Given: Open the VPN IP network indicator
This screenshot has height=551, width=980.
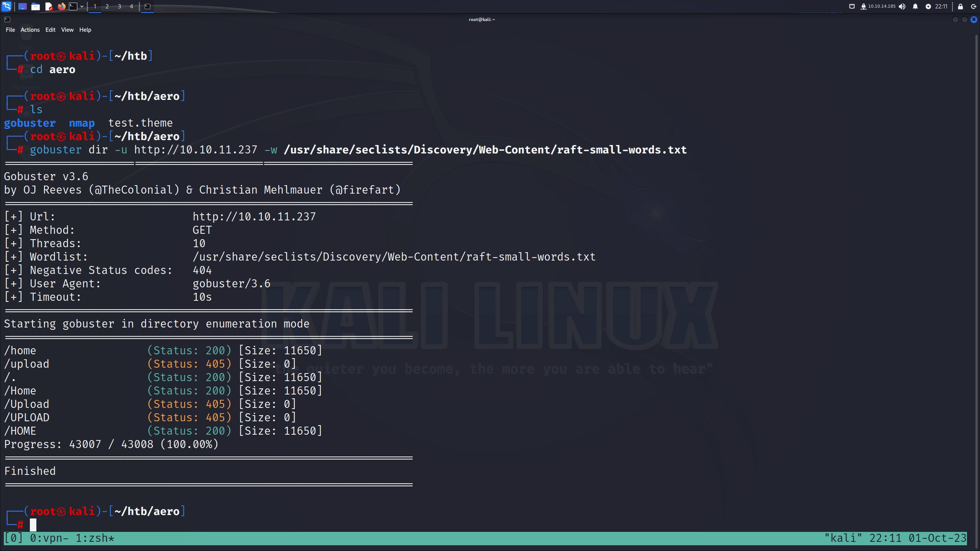Looking at the screenshot, I should pos(878,6).
